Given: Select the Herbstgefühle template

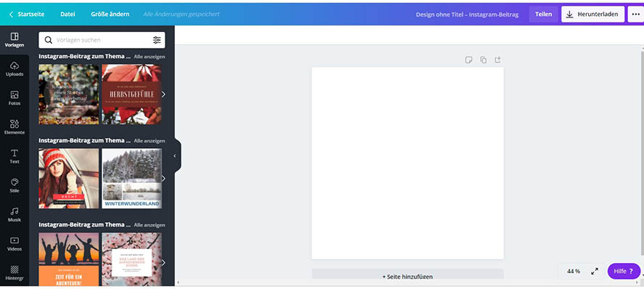Looking at the screenshot, I should (x=131, y=94).
